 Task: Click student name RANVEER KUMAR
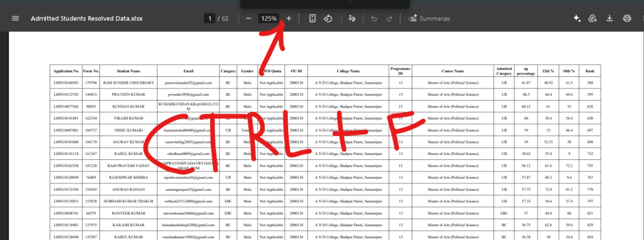pos(128,214)
